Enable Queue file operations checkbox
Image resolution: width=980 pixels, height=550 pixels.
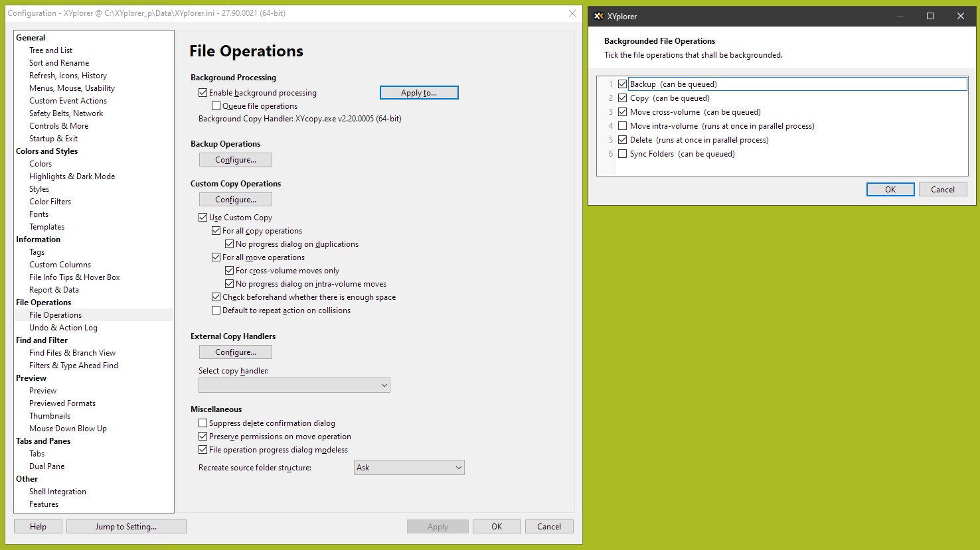(x=216, y=106)
